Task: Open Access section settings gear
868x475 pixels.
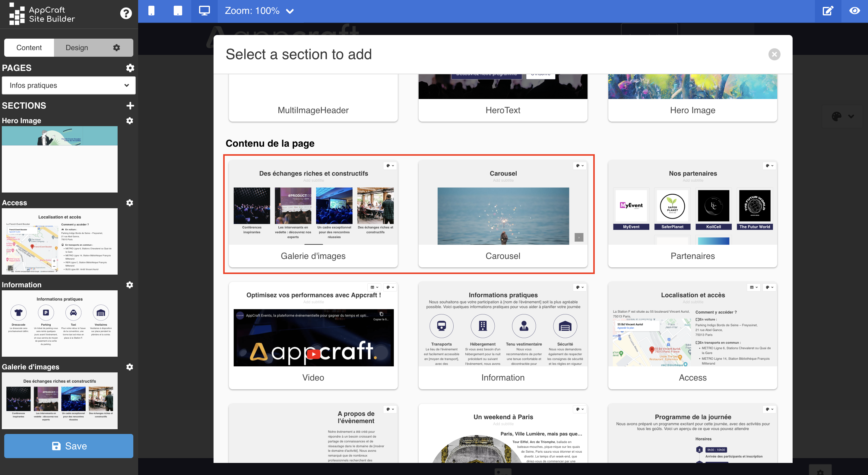Action: [x=129, y=202]
